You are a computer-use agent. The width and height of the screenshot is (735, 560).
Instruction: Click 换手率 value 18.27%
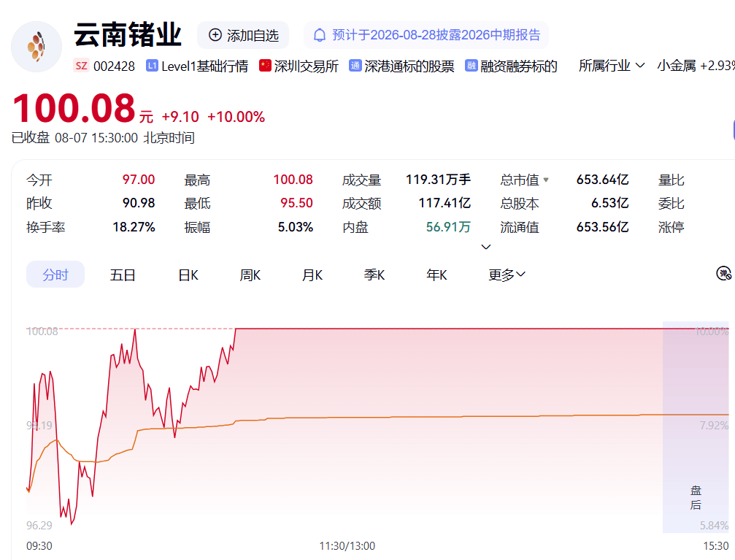[134, 227]
